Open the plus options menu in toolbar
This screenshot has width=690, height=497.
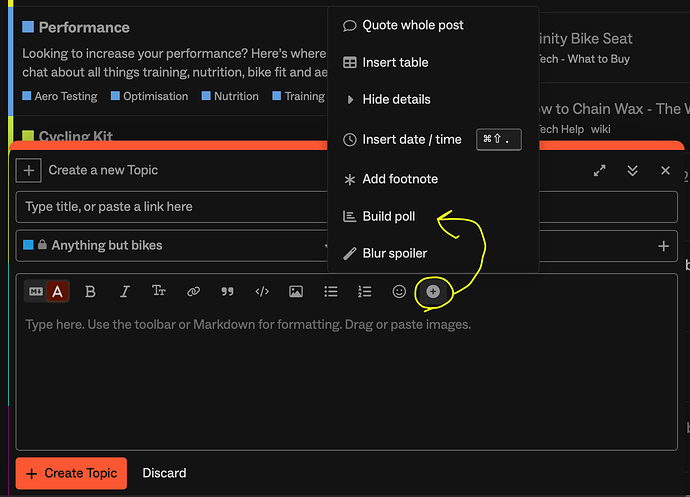tap(433, 291)
